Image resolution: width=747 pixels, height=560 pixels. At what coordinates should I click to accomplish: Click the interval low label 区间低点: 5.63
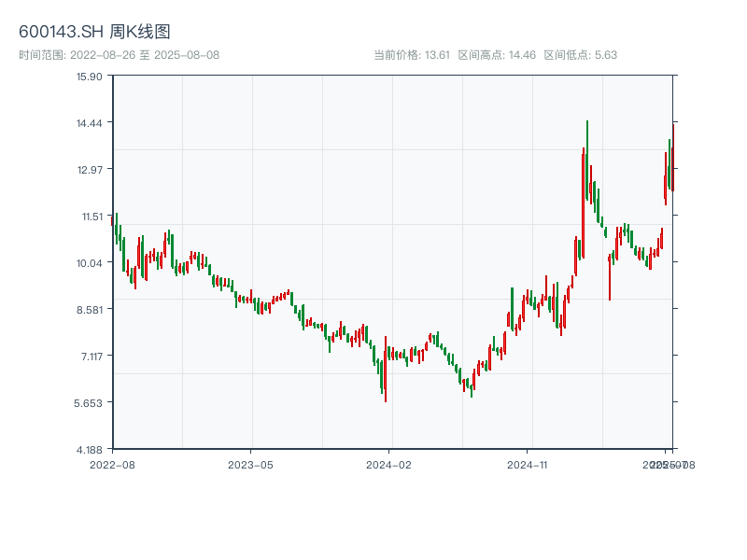coord(580,55)
